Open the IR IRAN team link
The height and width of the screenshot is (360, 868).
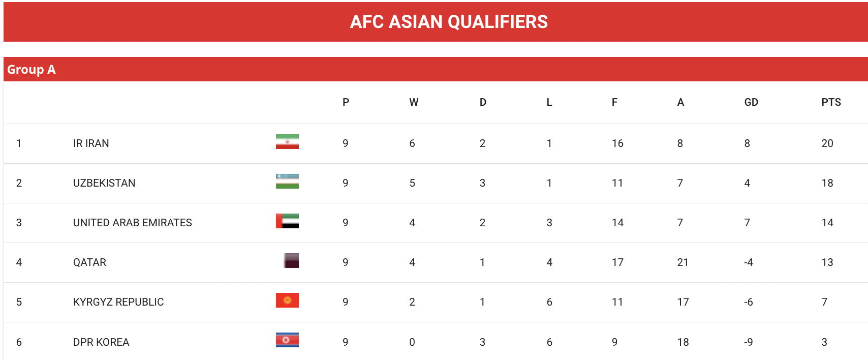91,143
